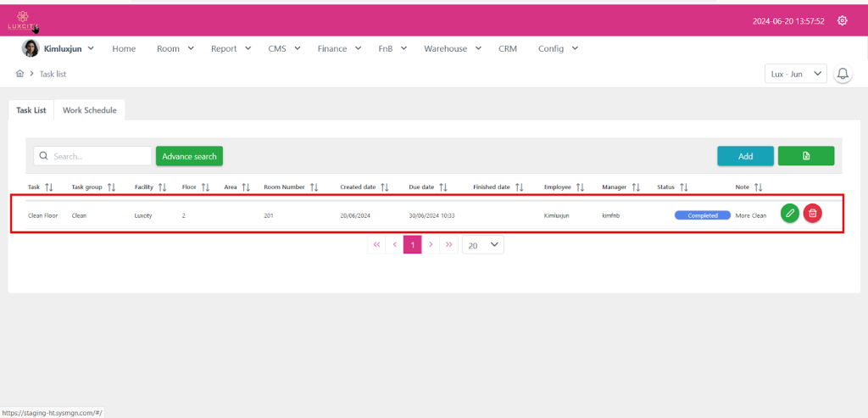This screenshot has height=418, width=868.
Task: Open the notification bell
Action: [x=843, y=74]
